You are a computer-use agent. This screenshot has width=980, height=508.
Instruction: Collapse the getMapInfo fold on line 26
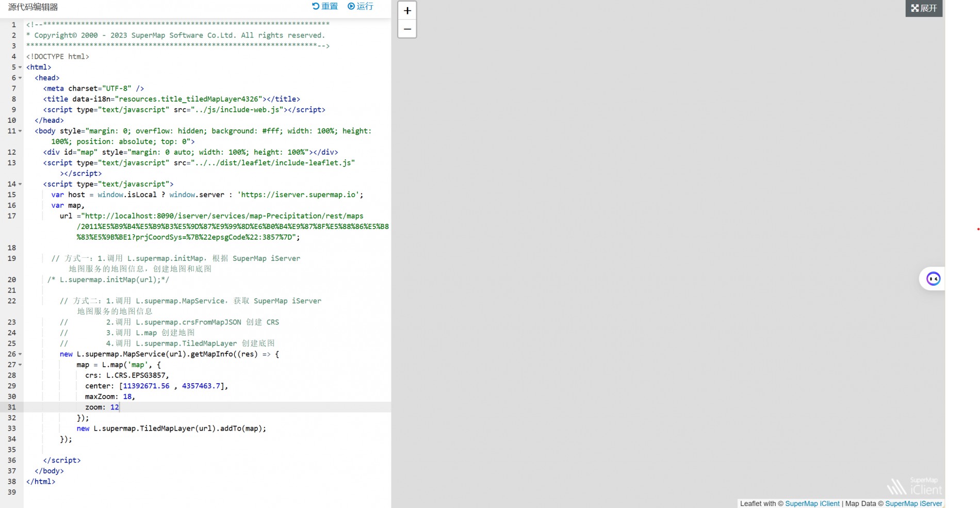20,354
